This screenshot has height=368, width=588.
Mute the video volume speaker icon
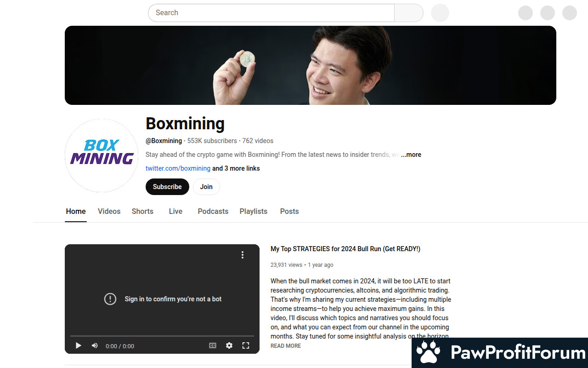pyautogui.click(x=95, y=346)
